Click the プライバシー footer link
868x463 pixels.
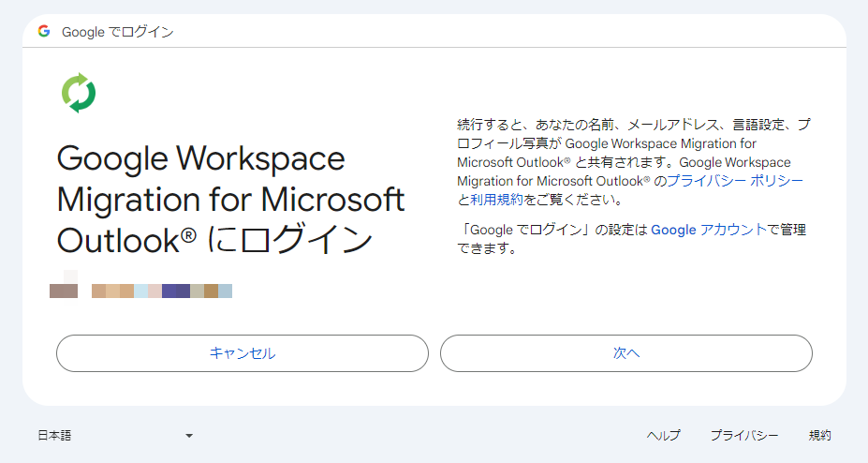pyautogui.click(x=744, y=436)
